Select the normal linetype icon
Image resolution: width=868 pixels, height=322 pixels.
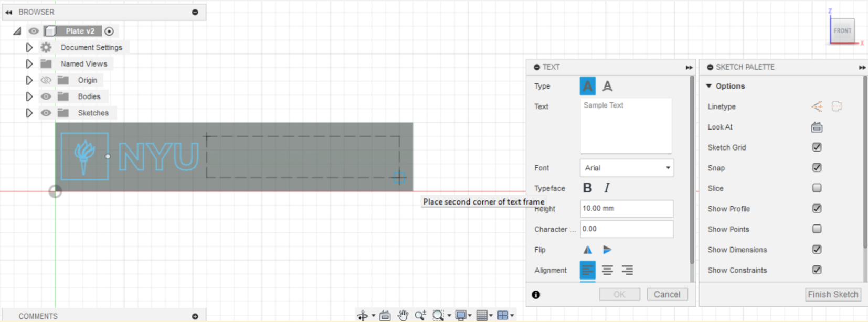point(817,106)
